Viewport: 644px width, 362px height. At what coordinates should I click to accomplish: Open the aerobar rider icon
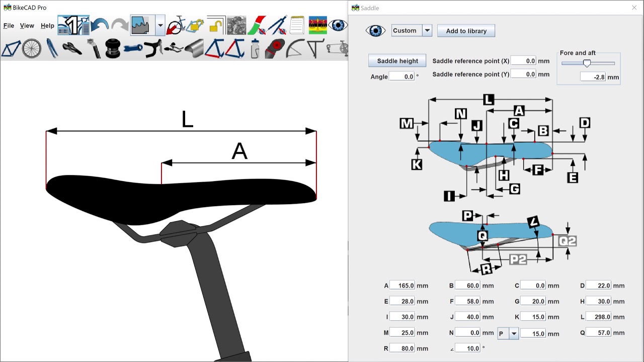tap(174, 49)
